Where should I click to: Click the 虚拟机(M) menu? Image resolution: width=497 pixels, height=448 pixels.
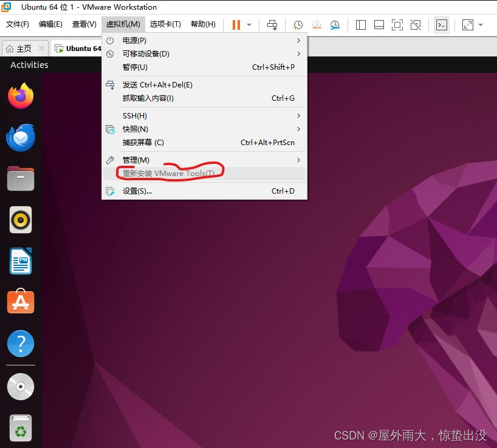(x=123, y=24)
